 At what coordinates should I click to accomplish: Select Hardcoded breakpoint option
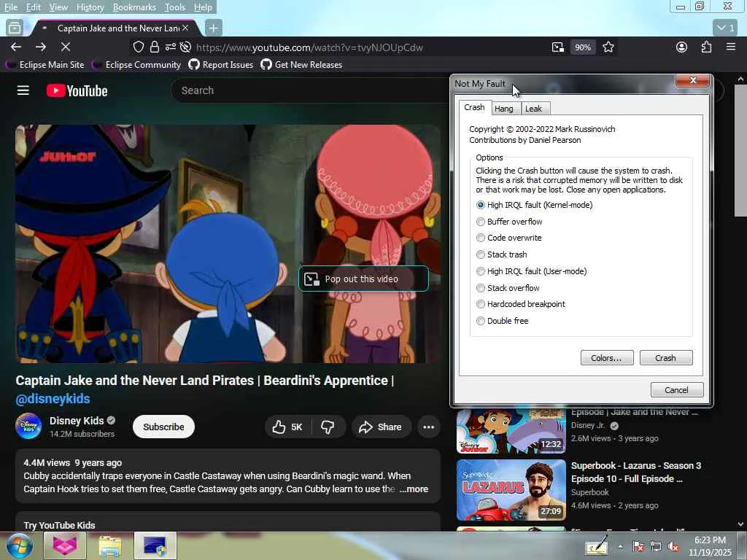521,304
